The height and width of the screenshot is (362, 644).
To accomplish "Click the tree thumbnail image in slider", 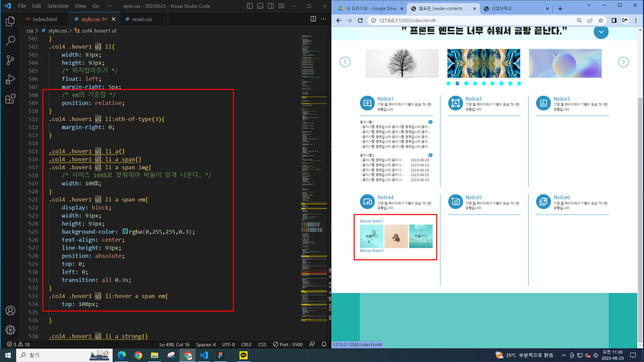I will click(402, 63).
